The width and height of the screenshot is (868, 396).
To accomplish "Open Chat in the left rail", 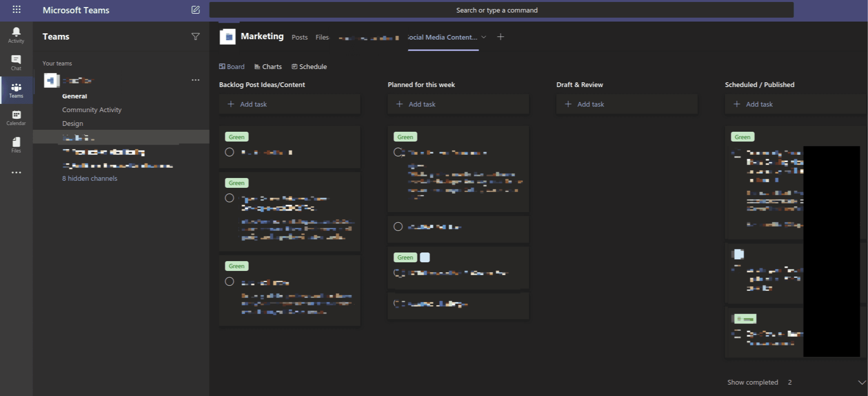I will (x=16, y=63).
